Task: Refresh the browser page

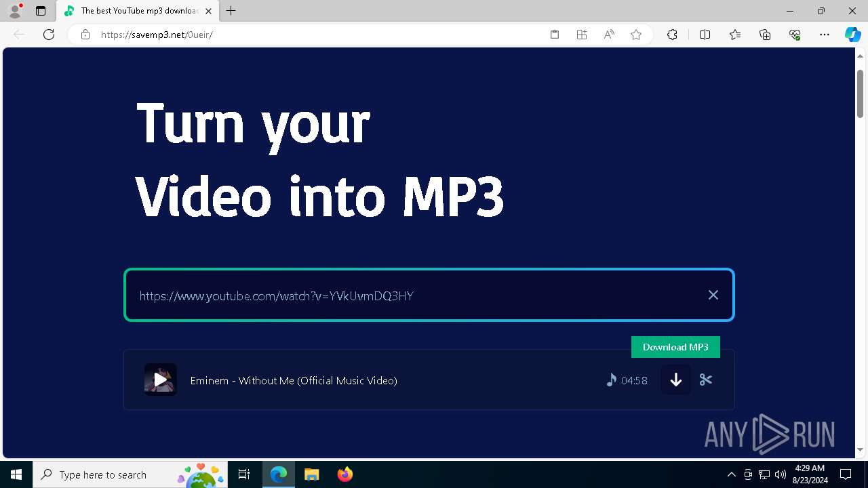Action: (49, 35)
